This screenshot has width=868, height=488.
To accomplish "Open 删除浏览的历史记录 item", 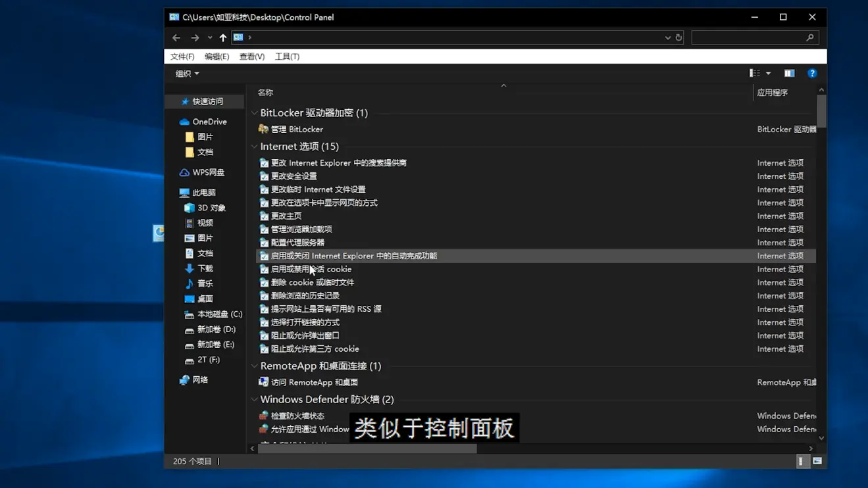I will click(x=305, y=296).
